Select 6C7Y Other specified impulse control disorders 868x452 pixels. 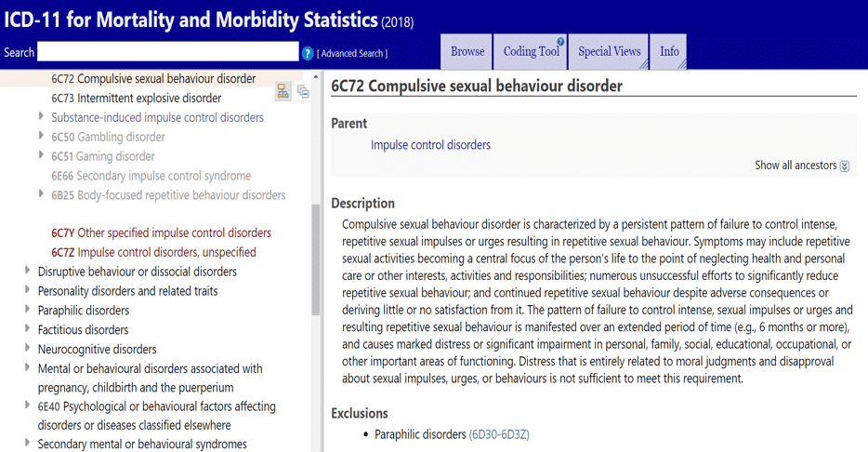click(x=161, y=233)
